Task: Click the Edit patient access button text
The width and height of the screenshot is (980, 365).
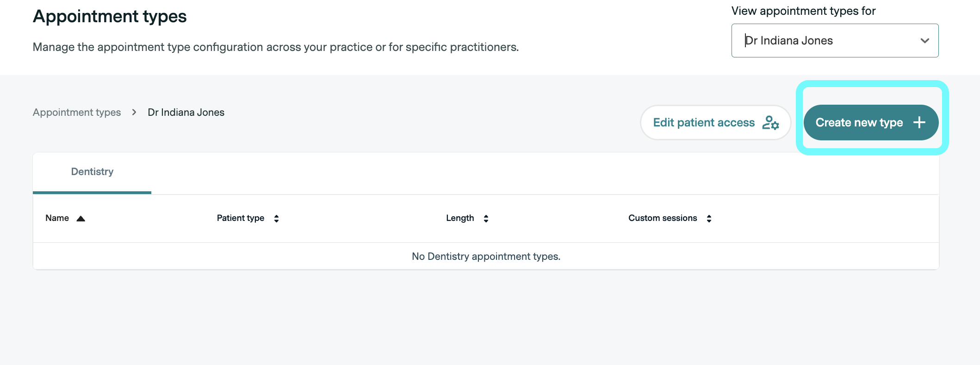Action: [x=703, y=123]
